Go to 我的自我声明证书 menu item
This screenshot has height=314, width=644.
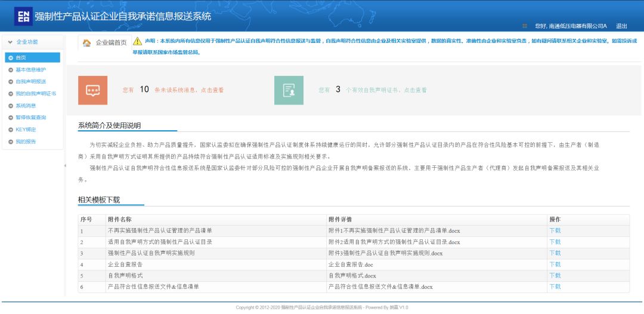(x=35, y=94)
